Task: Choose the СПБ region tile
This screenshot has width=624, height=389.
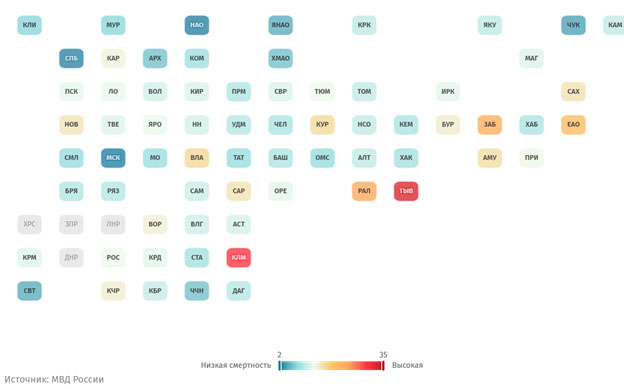Action: pyautogui.click(x=71, y=59)
